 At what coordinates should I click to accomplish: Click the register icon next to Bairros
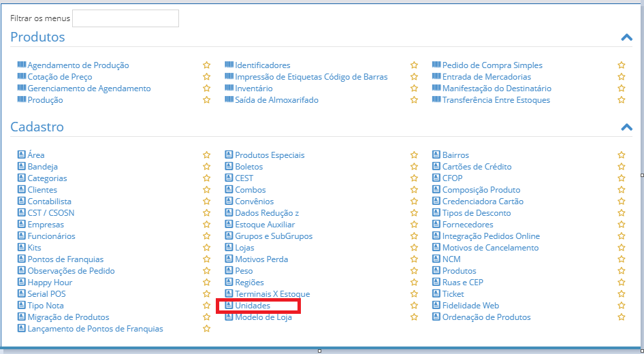click(x=436, y=155)
